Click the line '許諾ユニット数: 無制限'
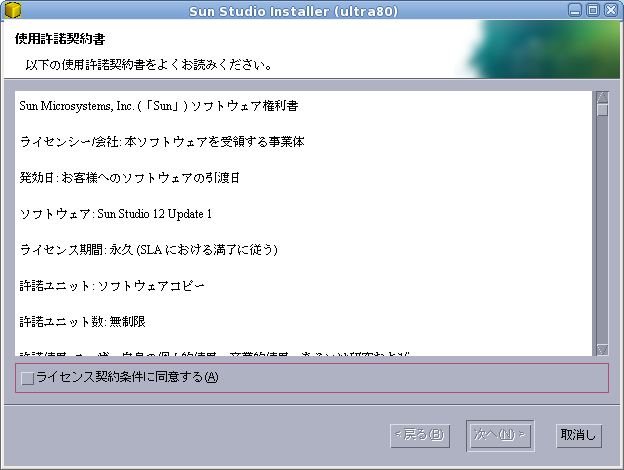 point(83,322)
